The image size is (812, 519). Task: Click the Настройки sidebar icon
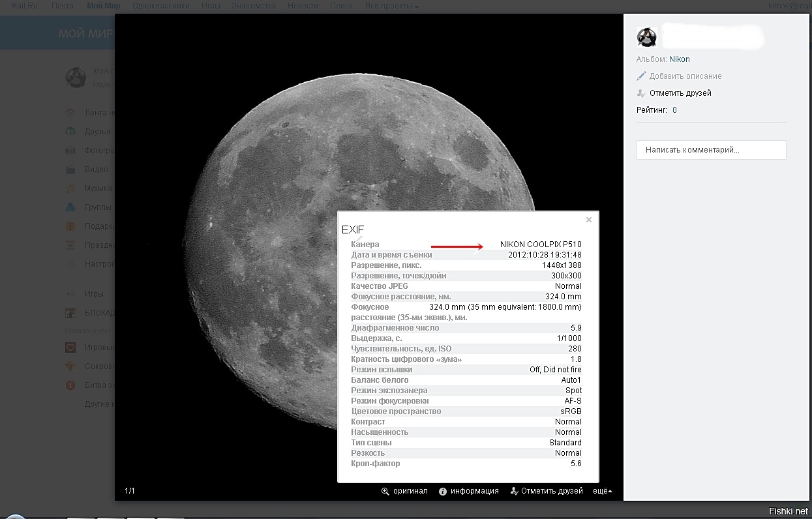[x=70, y=264]
